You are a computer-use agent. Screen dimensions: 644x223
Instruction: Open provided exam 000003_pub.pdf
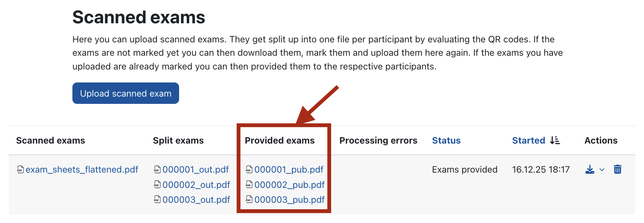[290, 200]
